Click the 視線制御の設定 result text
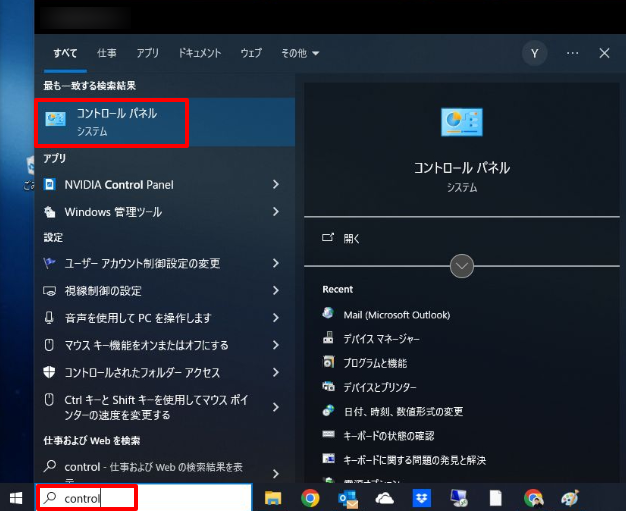626x511 pixels. (103, 291)
